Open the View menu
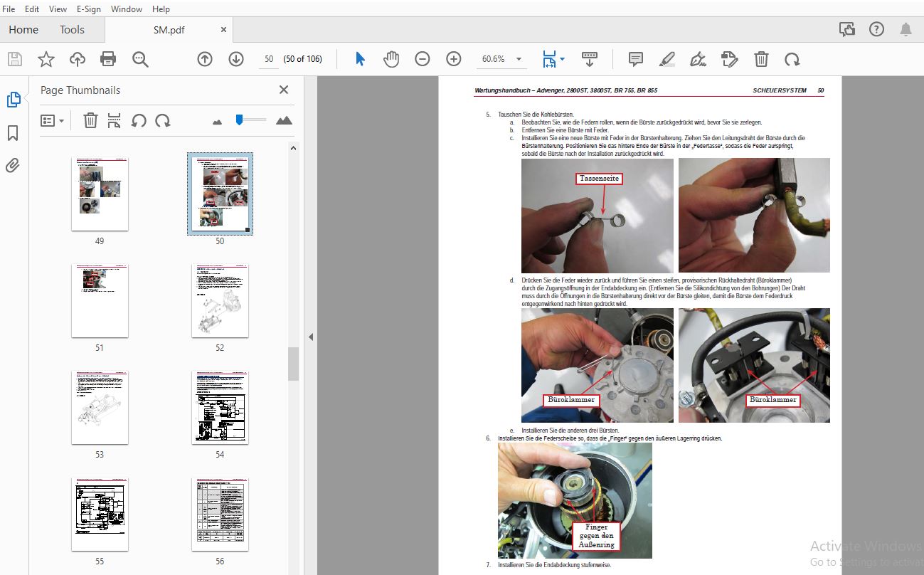This screenshot has width=924, height=575. pyautogui.click(x=58, y=9)
